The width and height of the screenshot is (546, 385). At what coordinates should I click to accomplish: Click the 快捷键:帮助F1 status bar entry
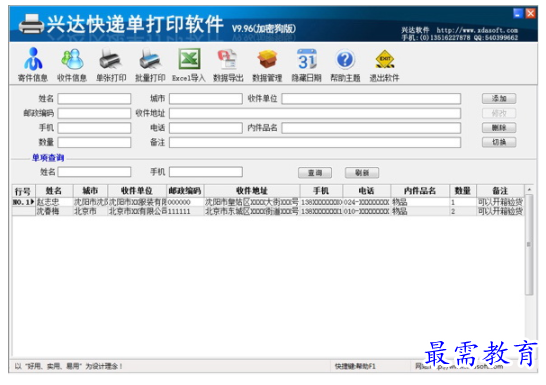tap(355, 366)
